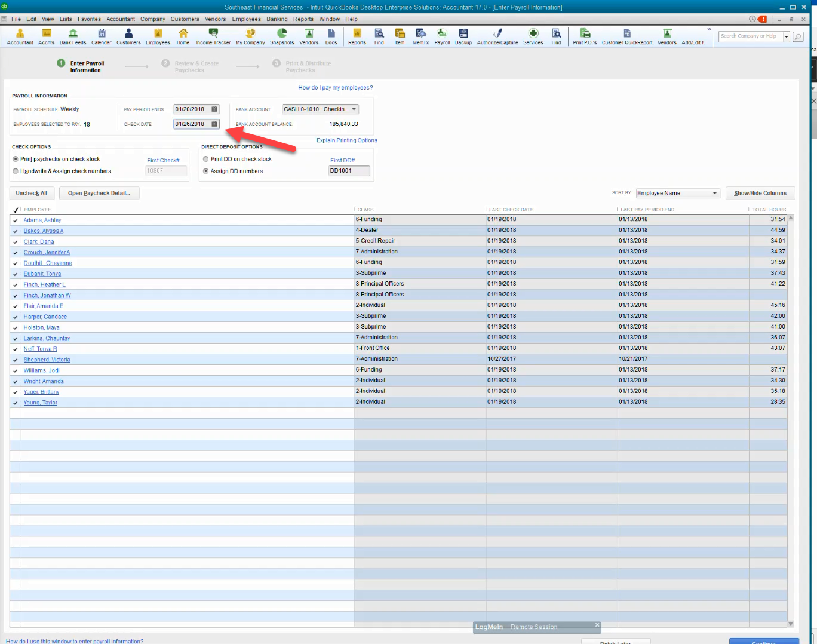Open the MemTx toolbar icon
817x644 pixels.
(x=420, y=36)
